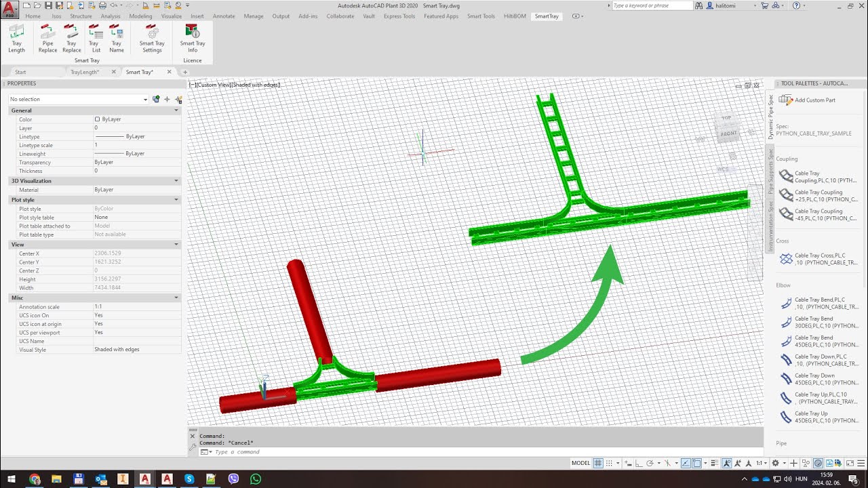Collapse the Misc properties section
This screenshot has width=868, height=488.
pos(176,298)
